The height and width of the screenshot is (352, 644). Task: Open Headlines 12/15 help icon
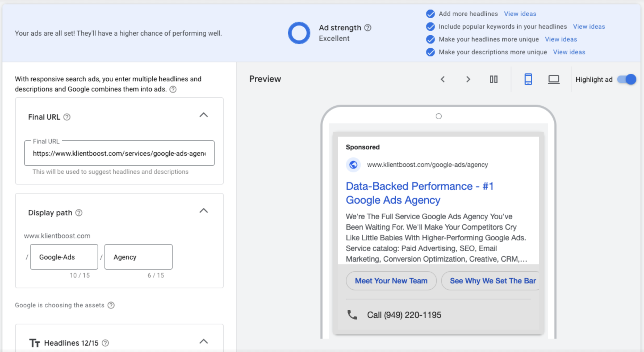106,343
